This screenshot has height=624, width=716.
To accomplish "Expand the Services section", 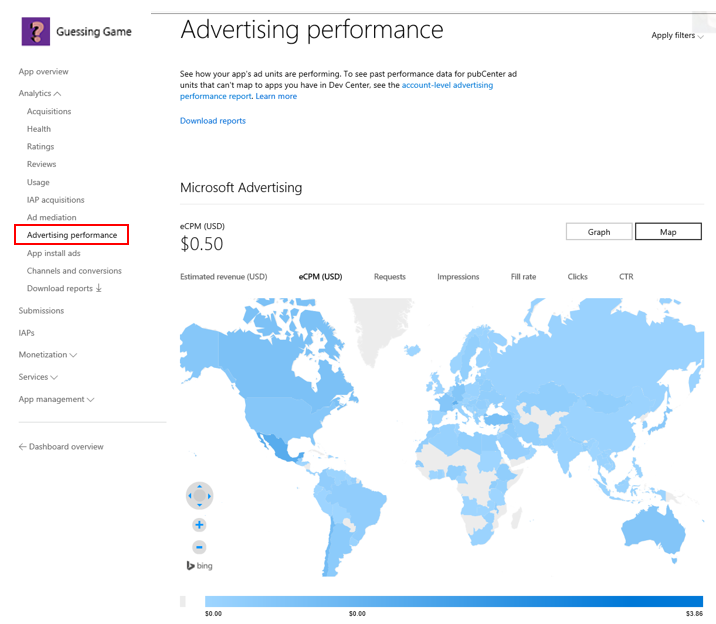I will pyautogui.click(x=38, y=377).
